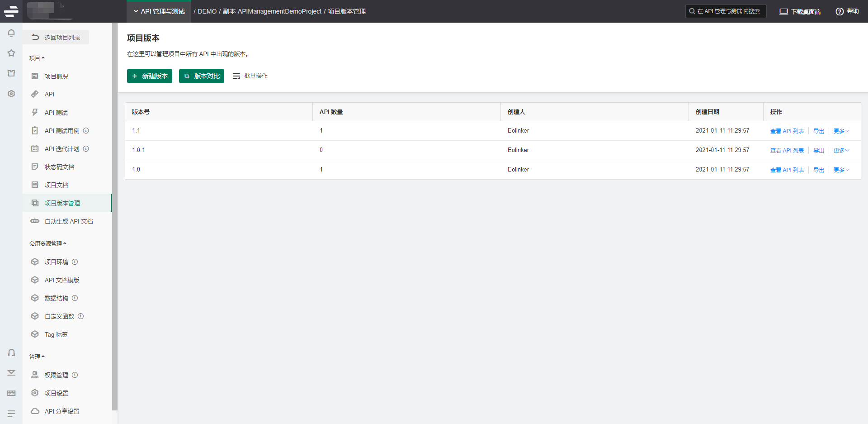Open 项目文档 in the sidebar
This screenshot has height=424, width=868.
pyautogui.click(x=67, y=185)
